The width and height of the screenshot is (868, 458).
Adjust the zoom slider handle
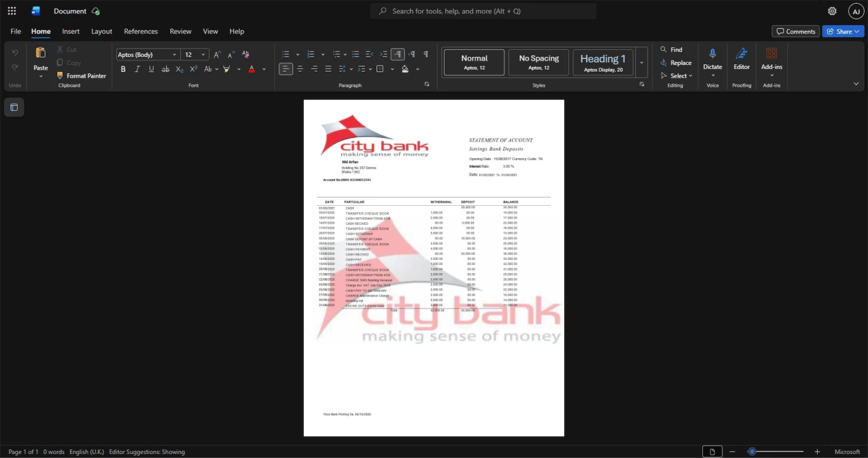[752, 452]
